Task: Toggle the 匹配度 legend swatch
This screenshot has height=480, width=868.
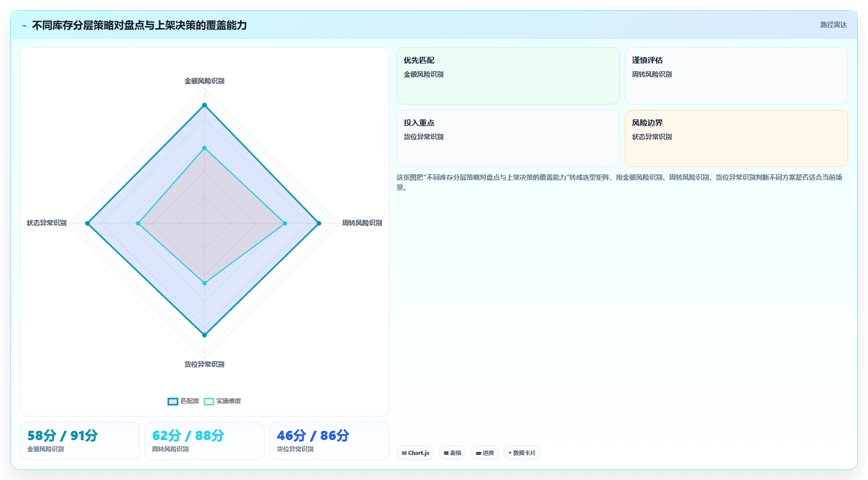Action: [173, 401]
